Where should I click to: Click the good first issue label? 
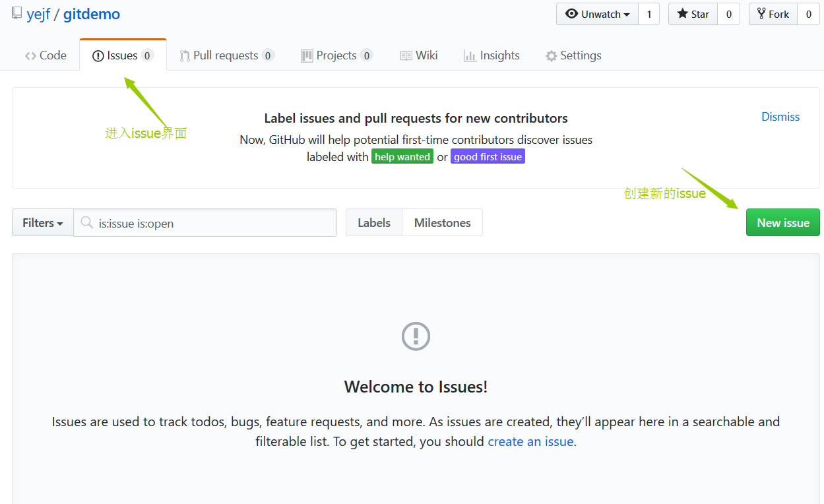(x=488, y=157)
